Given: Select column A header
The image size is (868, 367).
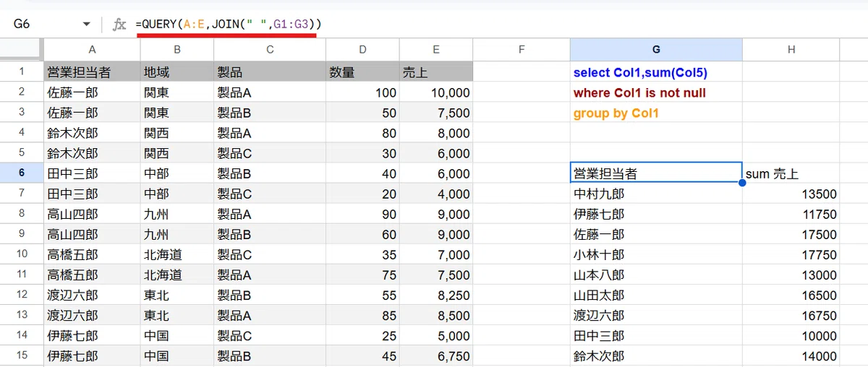Looking at the screenshot, I should pos(92,50).
